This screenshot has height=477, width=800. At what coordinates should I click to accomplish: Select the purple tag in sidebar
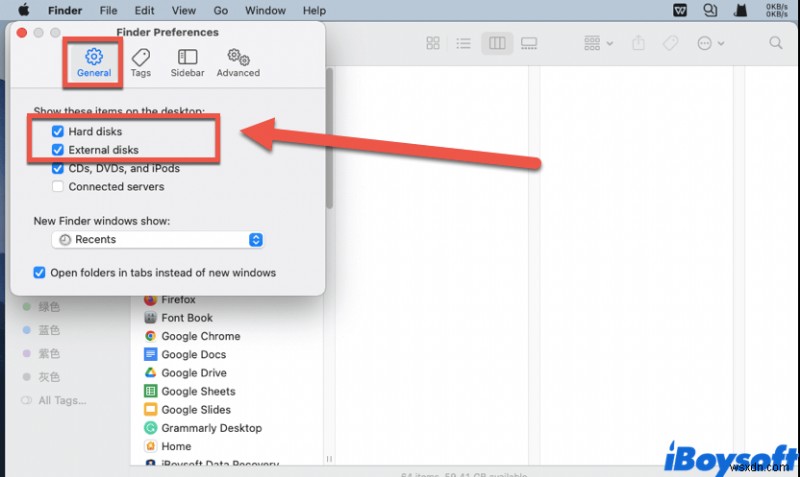[42, 353]
